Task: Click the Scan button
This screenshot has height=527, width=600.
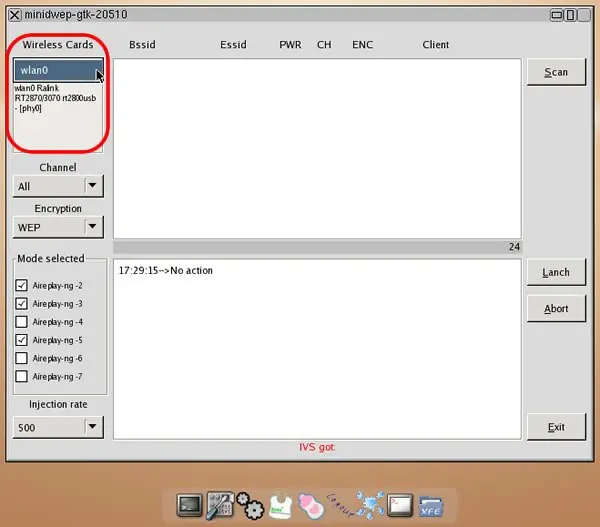Action: click(x=556, y=72)
